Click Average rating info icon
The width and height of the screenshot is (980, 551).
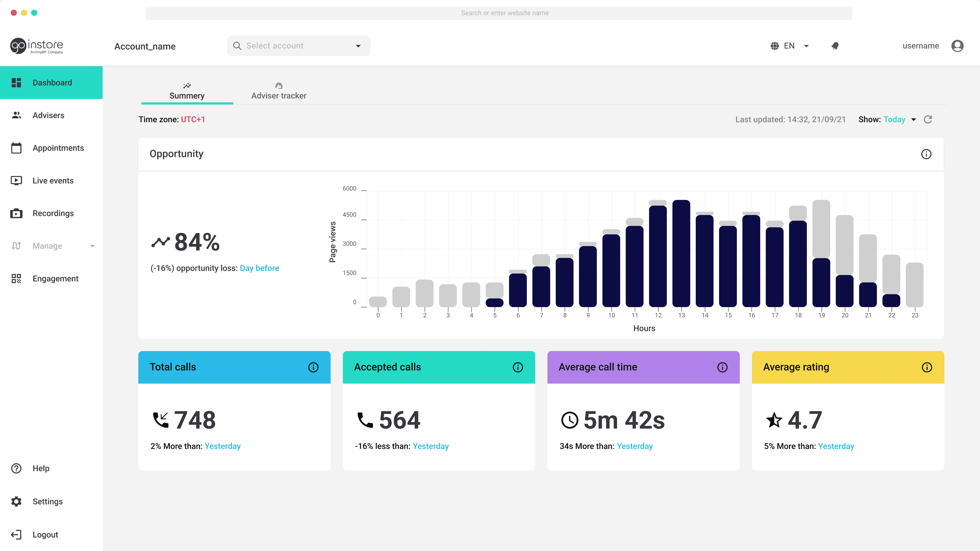point(927,367)
